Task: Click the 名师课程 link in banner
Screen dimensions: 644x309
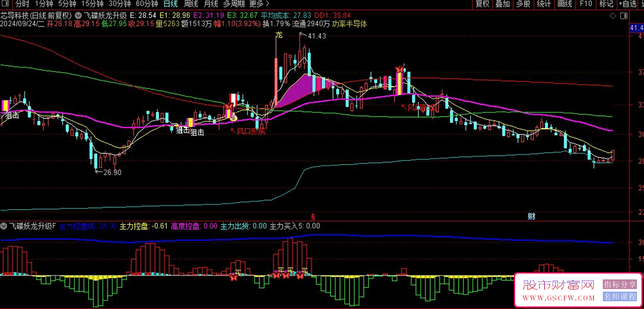Action: [620, 296]
